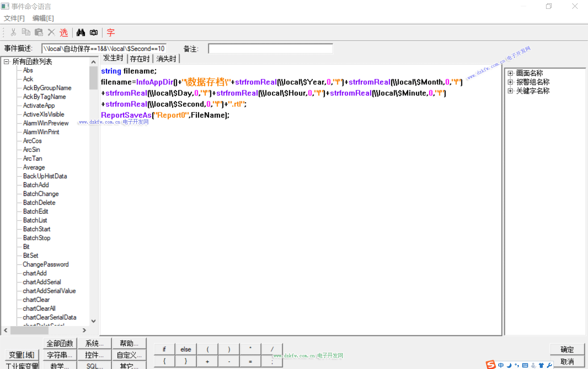Select the BitSet function

pos(31,255)
